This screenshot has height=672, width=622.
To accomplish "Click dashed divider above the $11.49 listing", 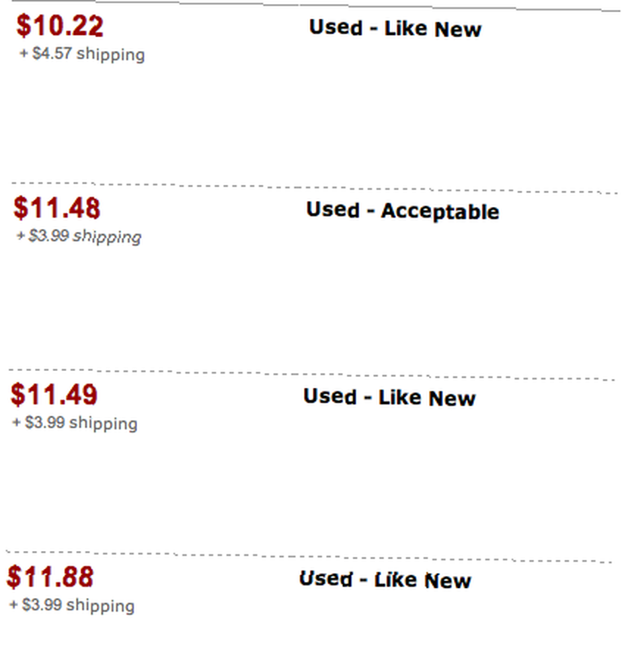I will coord(311,374).
